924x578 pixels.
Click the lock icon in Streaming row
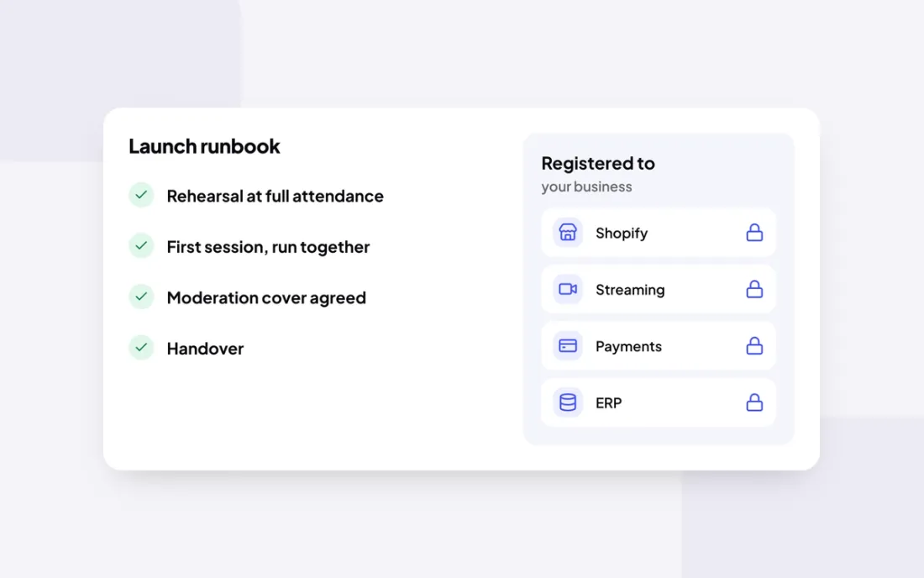click(754, 289)
